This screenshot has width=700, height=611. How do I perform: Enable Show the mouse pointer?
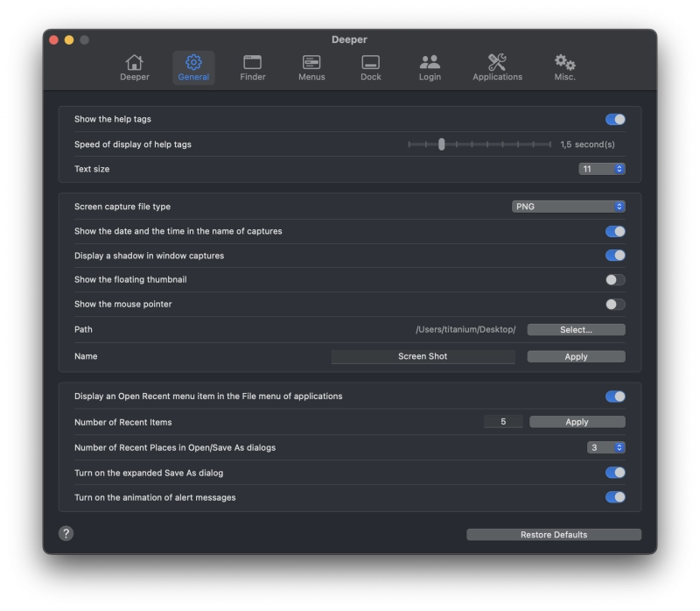(x=615, y=304)
